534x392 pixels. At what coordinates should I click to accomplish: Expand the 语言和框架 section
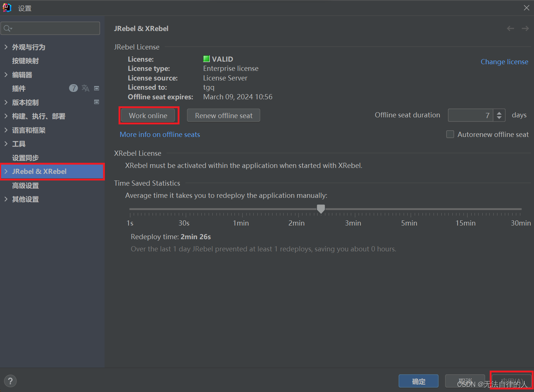click(x=6, y=130)
